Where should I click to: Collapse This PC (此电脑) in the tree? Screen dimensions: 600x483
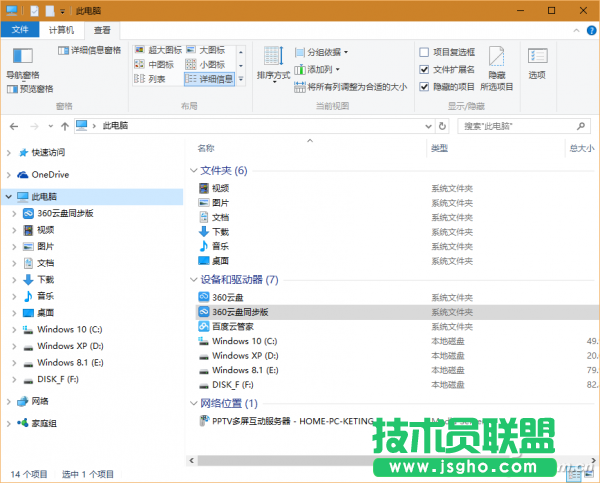9,197
